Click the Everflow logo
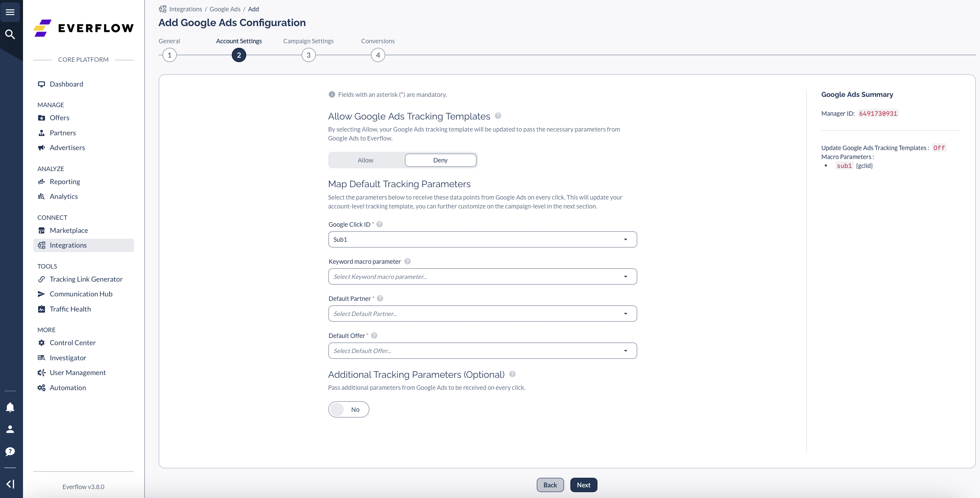Viewport: 980px width, 498px height. pyautogui.click(x=83, y=28)
